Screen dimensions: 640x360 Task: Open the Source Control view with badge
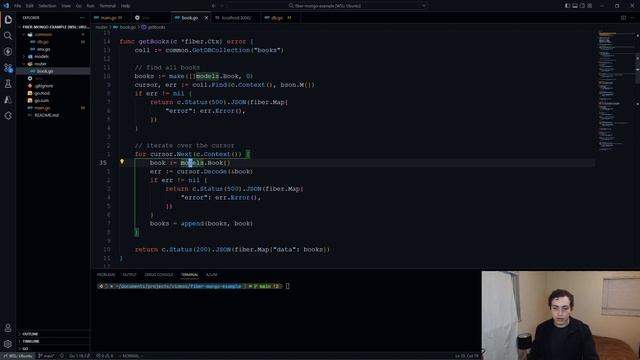pos(8,68)
